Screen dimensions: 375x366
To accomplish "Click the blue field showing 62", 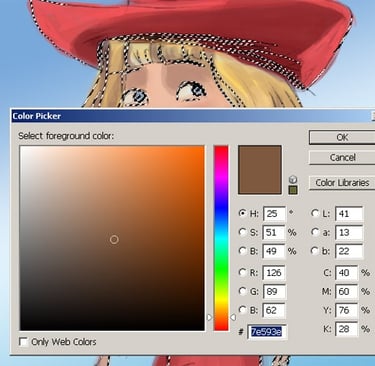I will pyautogui.click(x=274, y=310).
